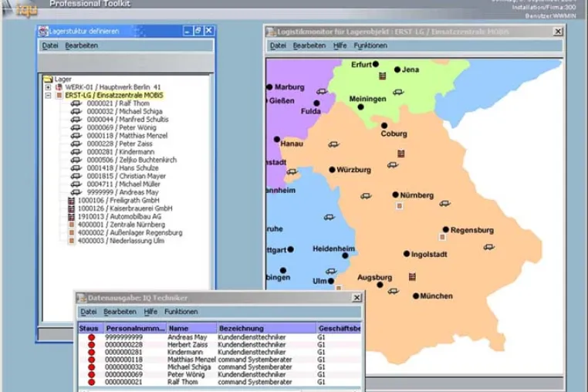The image size is (588, 392).
Task: Open Funktionen menu in Datenausgabe window
Action: point(181,312)
